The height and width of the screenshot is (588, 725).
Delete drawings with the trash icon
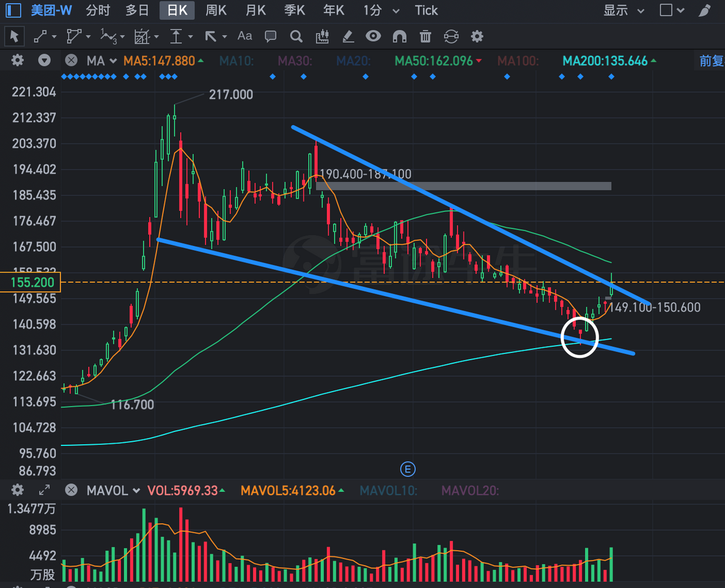point(425,36)
